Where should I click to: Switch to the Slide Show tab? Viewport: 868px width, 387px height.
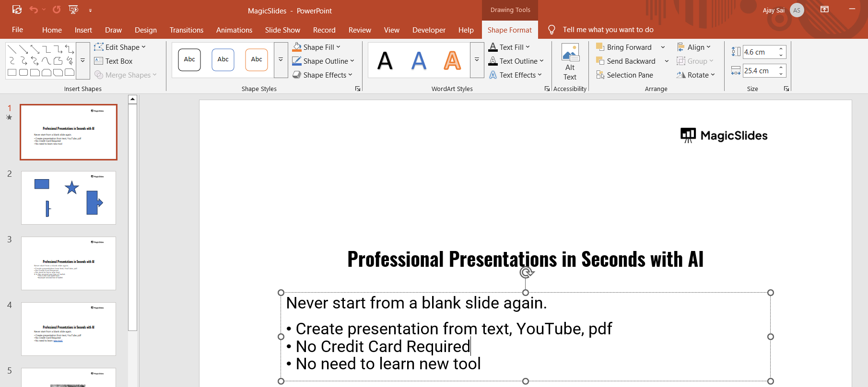pos(282,30)
